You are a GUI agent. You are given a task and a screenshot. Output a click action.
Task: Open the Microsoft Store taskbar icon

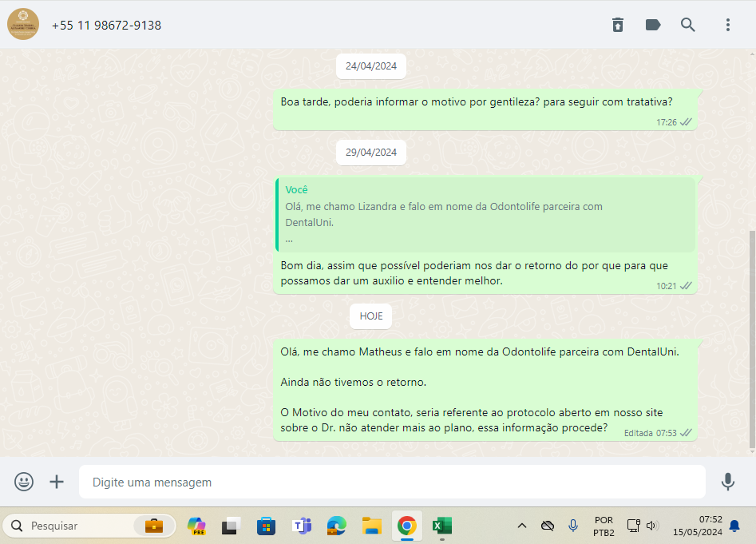[x=266, y=526]
